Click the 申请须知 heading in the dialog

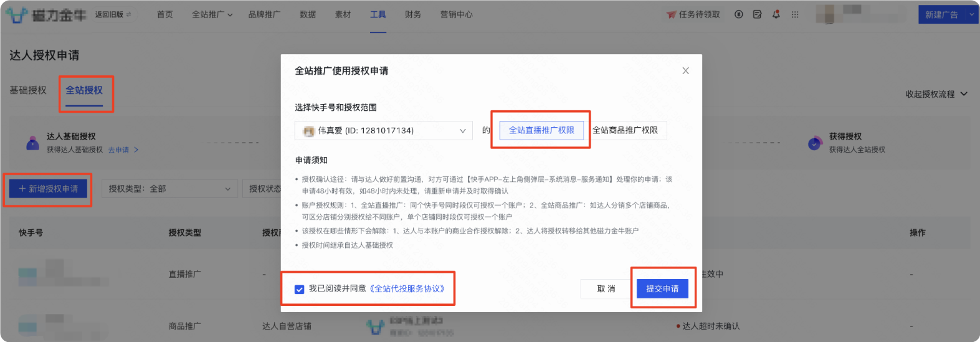click(x=312, y=160)
